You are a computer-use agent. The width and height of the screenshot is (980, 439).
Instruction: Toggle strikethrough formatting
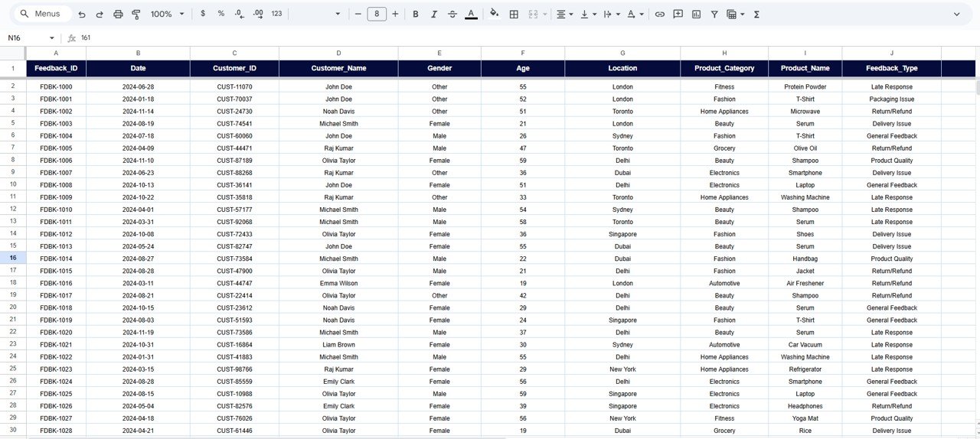[x=452, y=14]
